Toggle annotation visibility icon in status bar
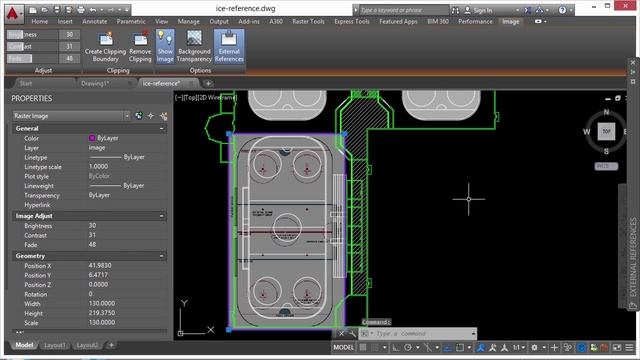Viewport: 640px width, 360px height. [481, 347]
